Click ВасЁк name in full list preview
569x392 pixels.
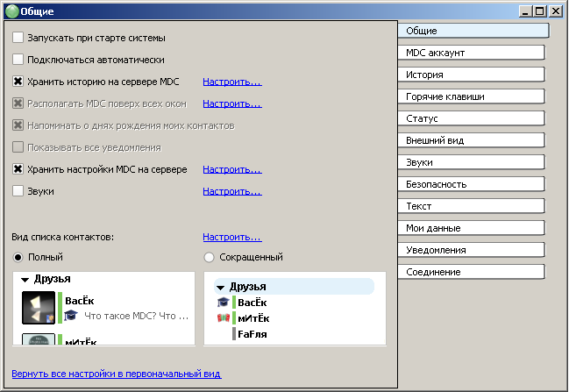click(80, 301)
